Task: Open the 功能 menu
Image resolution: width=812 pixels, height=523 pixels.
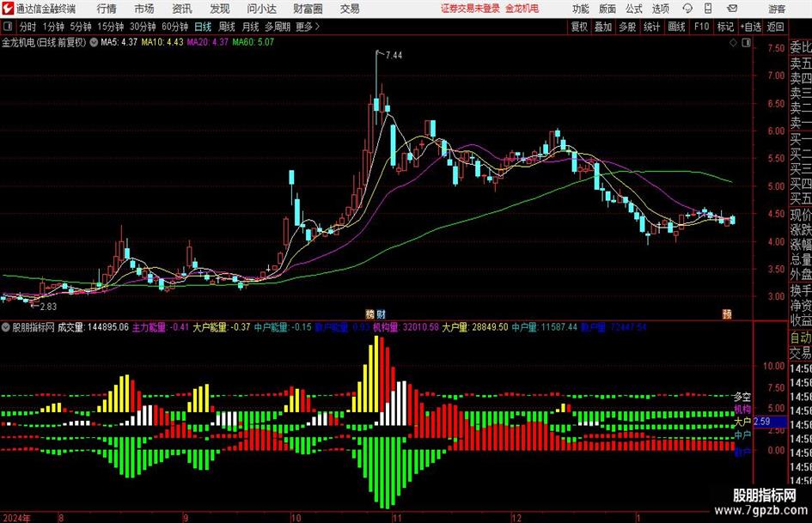Action: point(581,9)
